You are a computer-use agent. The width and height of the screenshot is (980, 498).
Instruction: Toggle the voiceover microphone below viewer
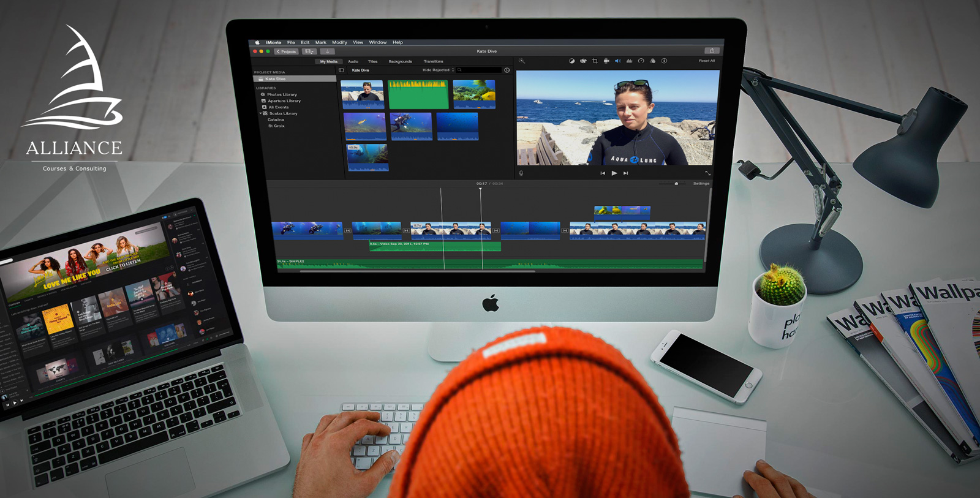pos(521,173)
